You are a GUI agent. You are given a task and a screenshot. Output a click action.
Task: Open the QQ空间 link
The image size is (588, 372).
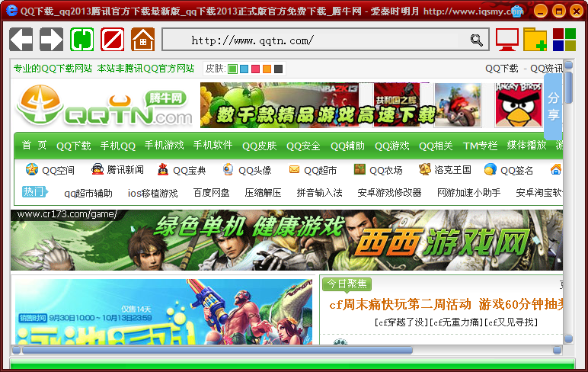tap(50, 170)
